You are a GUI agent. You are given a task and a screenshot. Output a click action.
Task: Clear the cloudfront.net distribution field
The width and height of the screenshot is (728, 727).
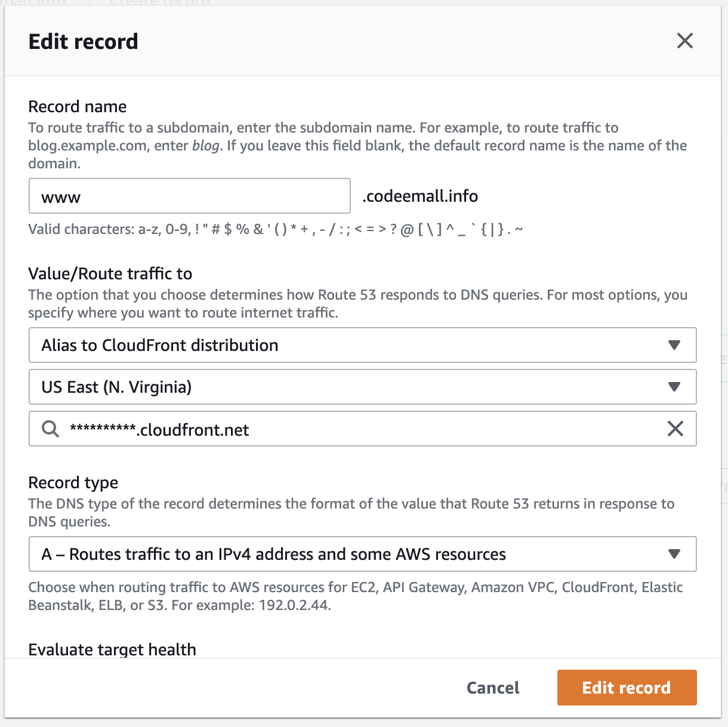(x=675, y=429)
